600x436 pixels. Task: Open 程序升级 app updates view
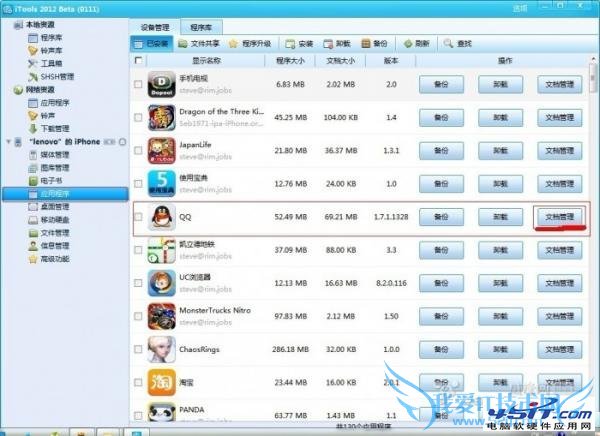coord(250,44)
